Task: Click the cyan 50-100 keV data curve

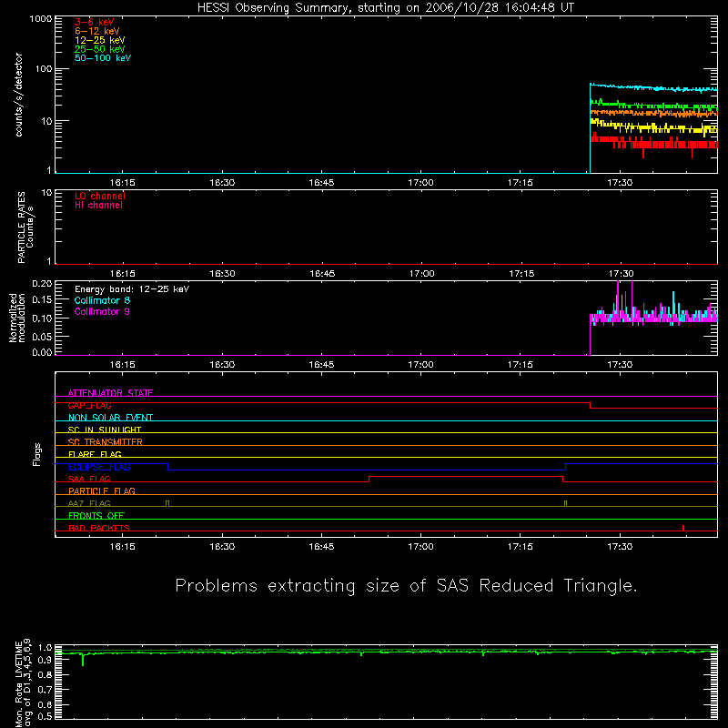Action: coord(653,87)
